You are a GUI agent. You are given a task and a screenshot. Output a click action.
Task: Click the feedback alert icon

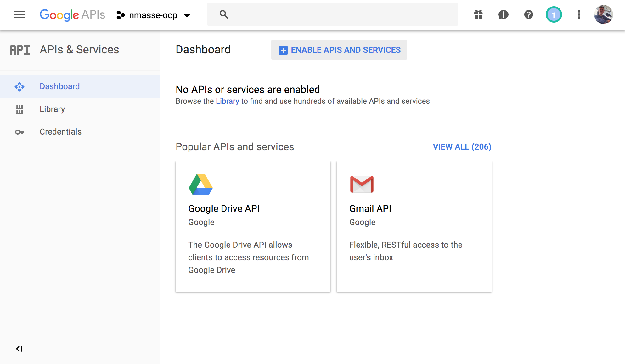503,14
